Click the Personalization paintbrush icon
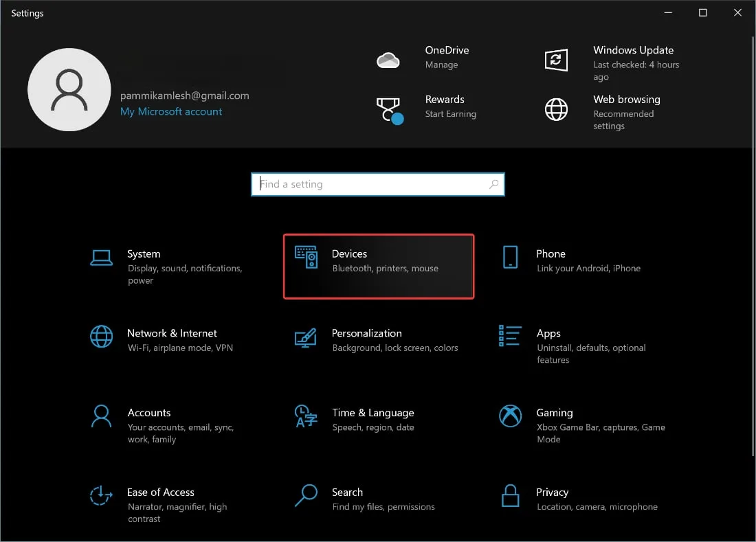 [306, 338]
